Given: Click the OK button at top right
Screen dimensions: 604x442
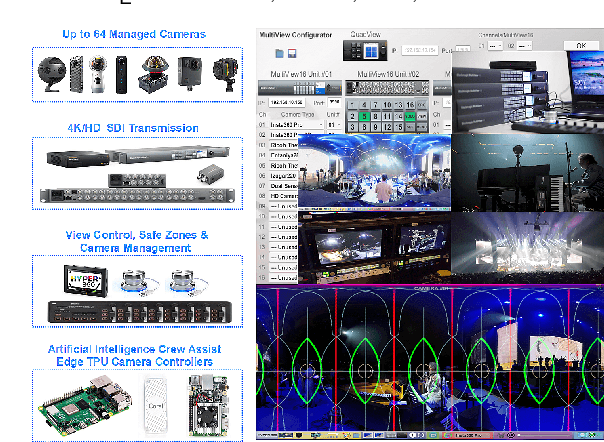Looking at the screenshot, I should pos(581,45).
